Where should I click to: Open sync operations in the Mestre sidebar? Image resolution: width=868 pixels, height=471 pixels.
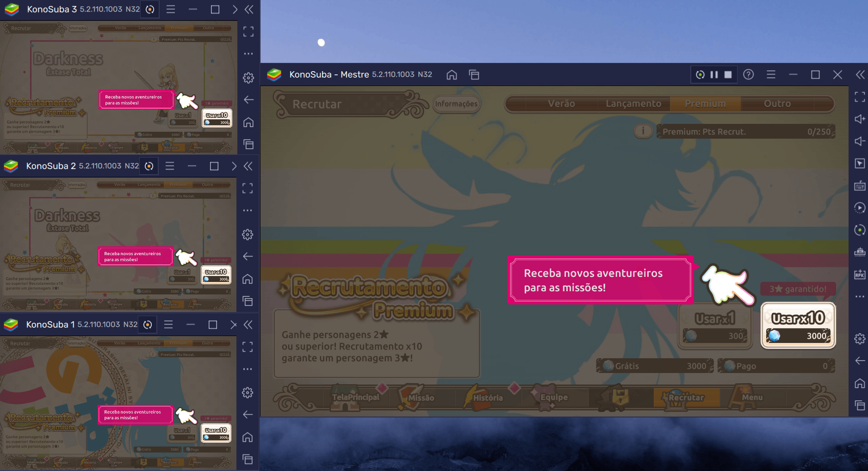pos(860,230)
